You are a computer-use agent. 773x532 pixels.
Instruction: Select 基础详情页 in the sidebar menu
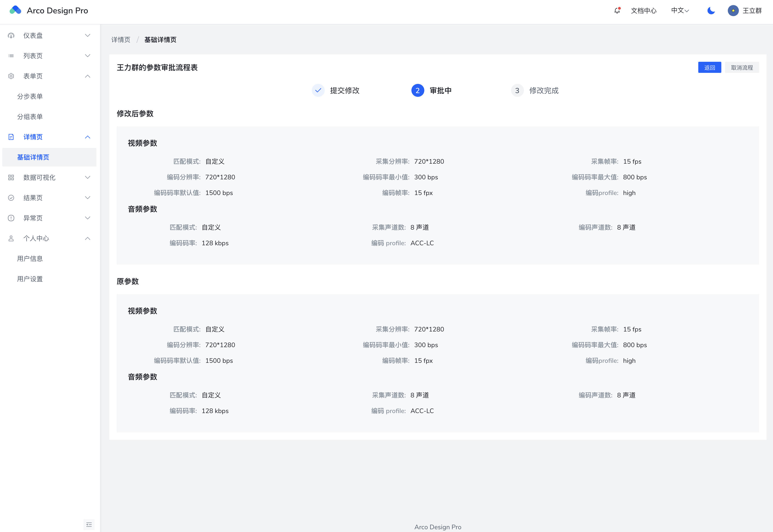[x=34, y=157]
